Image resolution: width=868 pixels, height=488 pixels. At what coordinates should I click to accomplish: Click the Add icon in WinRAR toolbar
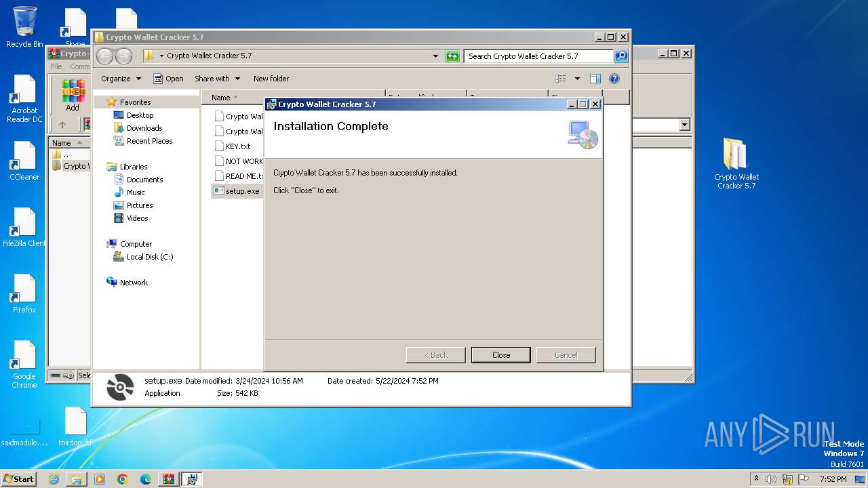click(x=73, y=96)
